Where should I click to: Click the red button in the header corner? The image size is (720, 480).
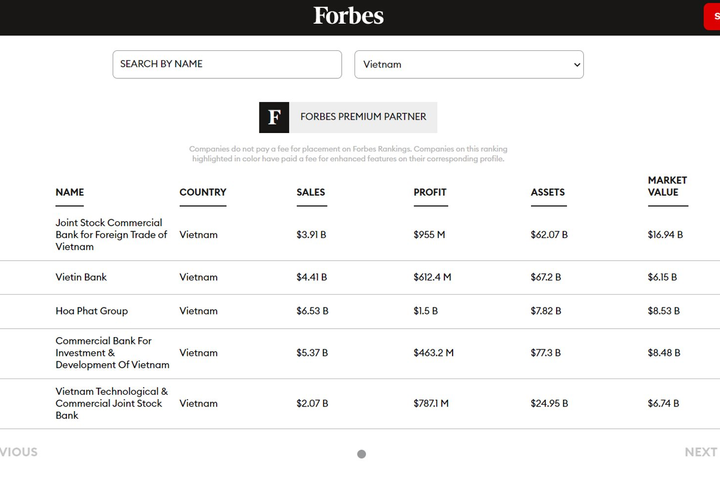coord(712,17)
